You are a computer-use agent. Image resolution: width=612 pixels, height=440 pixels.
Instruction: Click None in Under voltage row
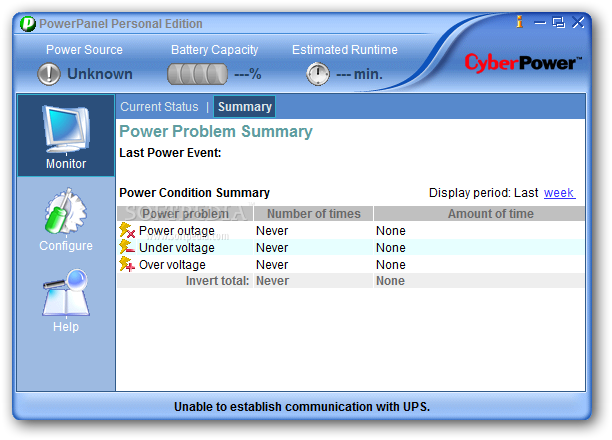(391, 248)
